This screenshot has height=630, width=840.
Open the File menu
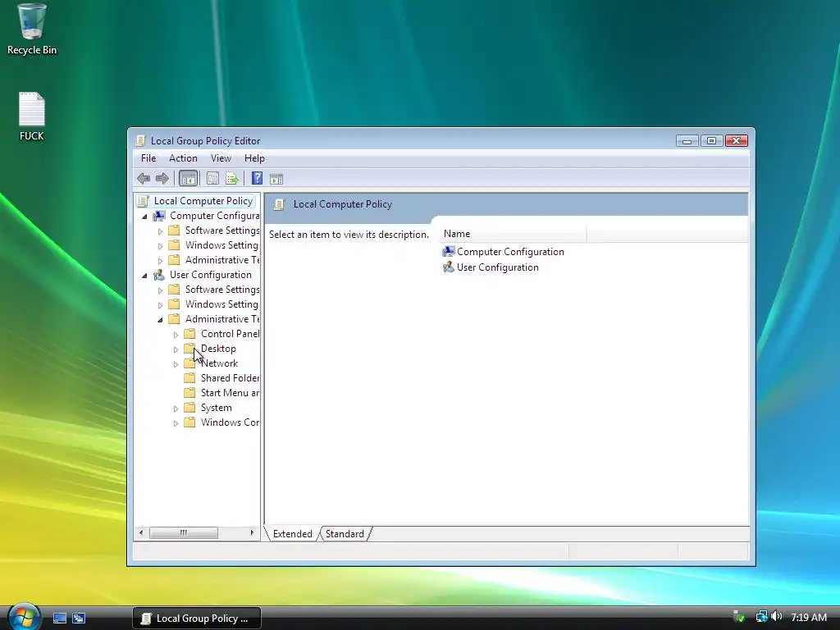point(148,158)
